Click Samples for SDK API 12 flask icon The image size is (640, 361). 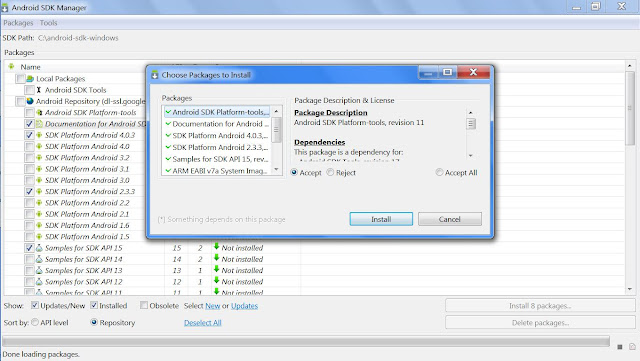pos(39,281)
